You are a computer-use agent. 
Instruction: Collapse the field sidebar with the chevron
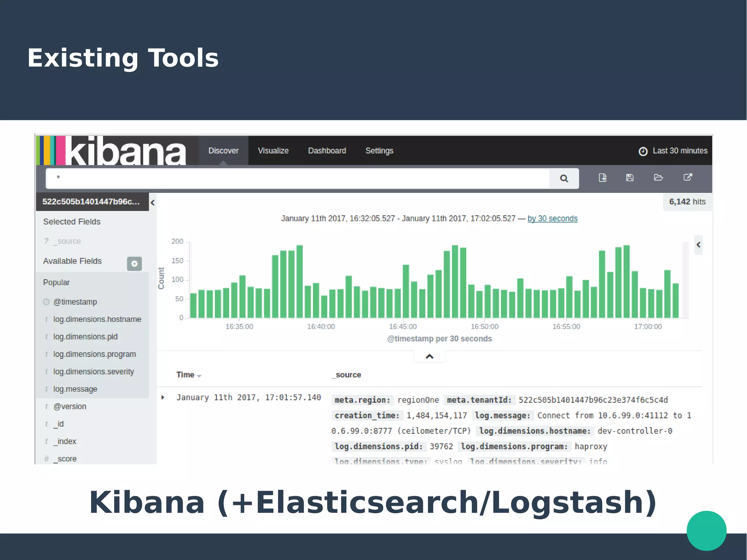[x=153, y=202]
